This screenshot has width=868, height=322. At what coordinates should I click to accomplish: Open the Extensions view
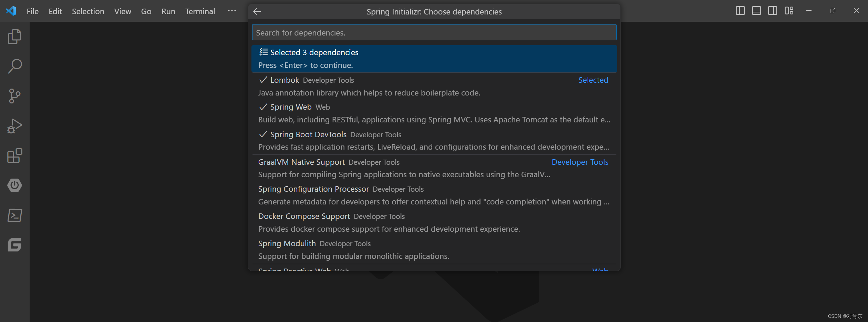tap(14, 156)
